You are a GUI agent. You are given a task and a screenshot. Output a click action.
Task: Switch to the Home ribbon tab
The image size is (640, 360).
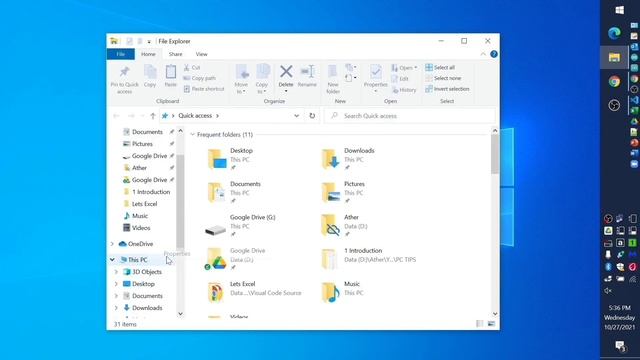tap(148, 54)
